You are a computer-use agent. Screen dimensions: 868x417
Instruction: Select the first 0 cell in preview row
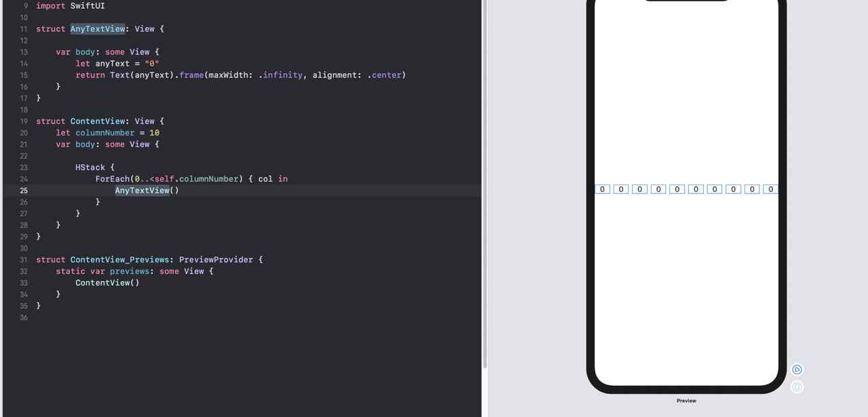click(602, 189)
